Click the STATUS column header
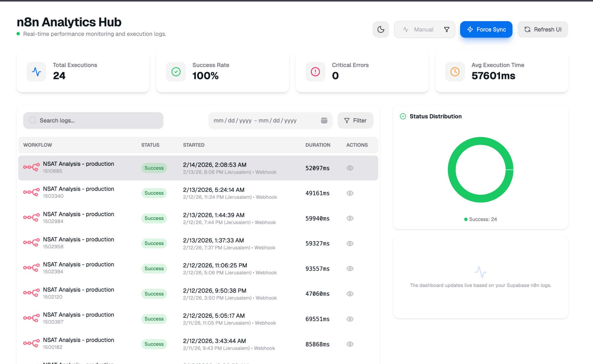 point(150,145)
